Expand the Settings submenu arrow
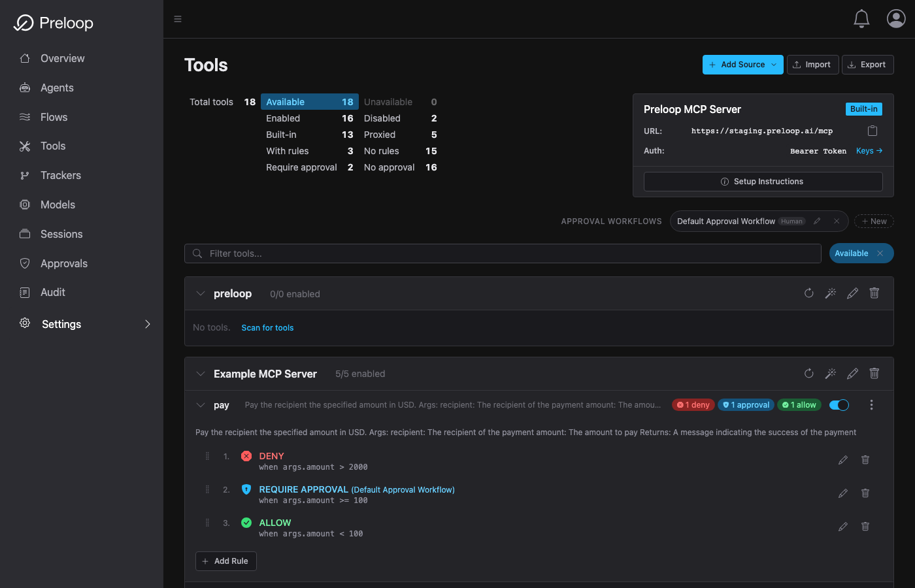This screenshot has height=588, width=915. click(148, 324)
